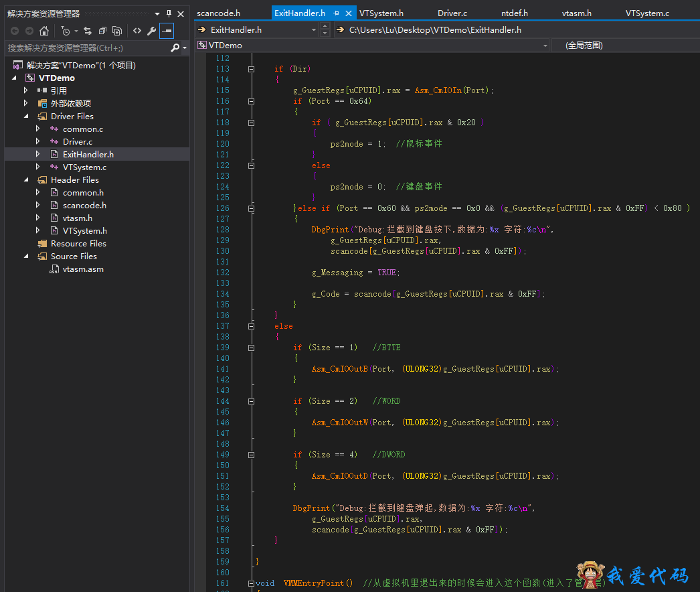Switch to the Driver.c editor tab
Image resolution: width=700 pixels, height=592 pixels.
pyautogui.click(x=452, y=13)
